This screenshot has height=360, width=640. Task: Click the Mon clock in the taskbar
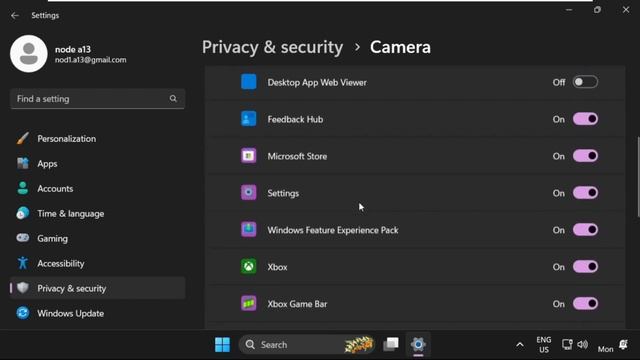605,349
